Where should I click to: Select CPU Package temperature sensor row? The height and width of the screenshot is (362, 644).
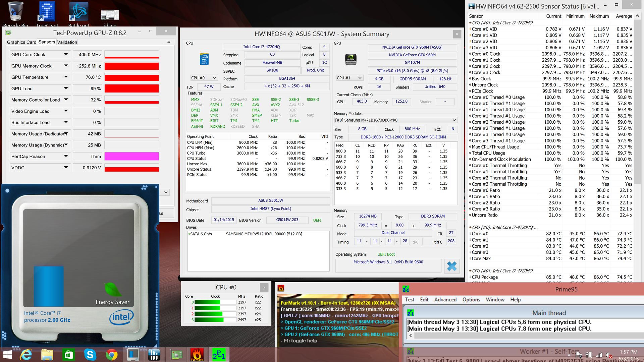(551, 277)
